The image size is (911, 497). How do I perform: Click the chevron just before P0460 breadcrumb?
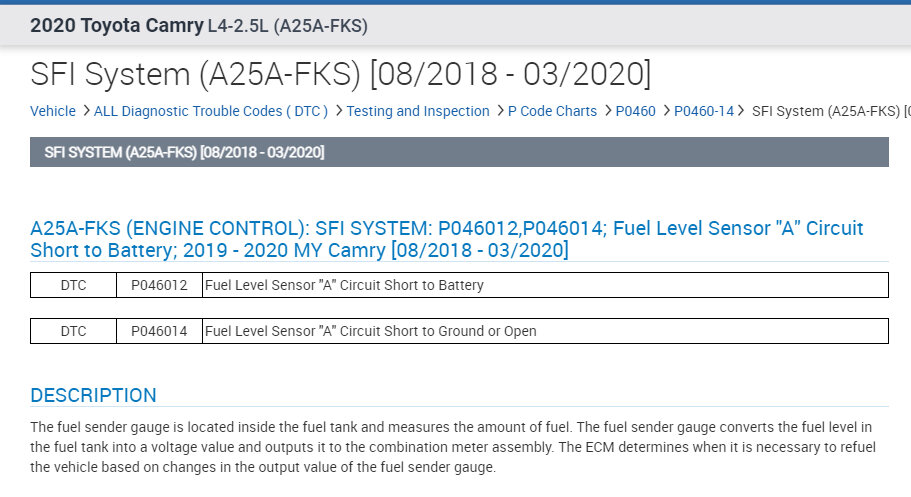607,111
